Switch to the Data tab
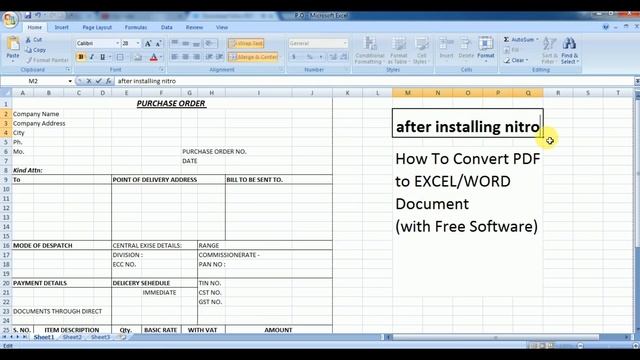Screen dimensions: 640x360 coord(167,27)
